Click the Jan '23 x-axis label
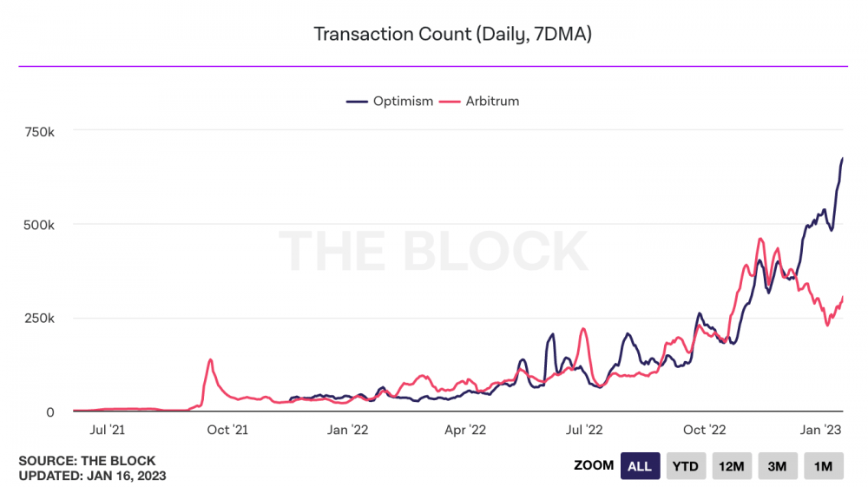Viewport: 868px width, 487px height. point(820,430)
